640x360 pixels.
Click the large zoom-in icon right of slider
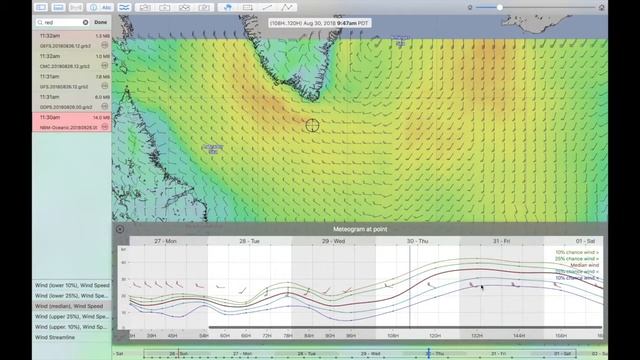602,7
